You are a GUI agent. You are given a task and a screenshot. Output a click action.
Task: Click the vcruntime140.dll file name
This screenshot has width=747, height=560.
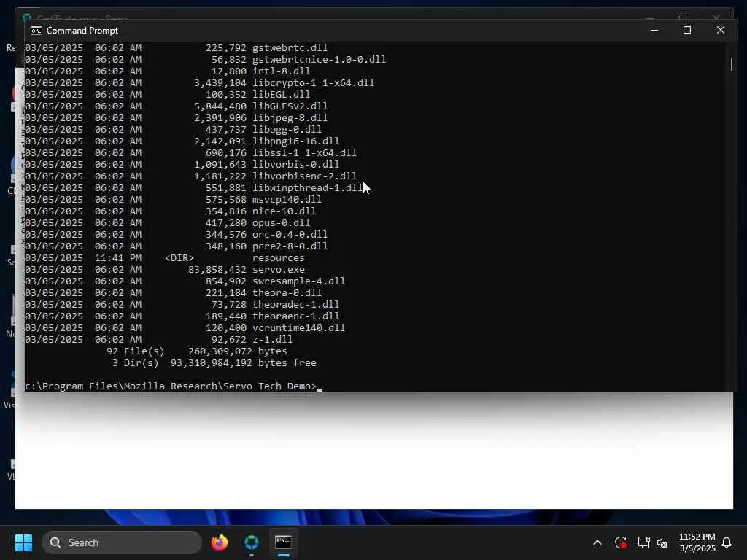[x=298, y=328]
